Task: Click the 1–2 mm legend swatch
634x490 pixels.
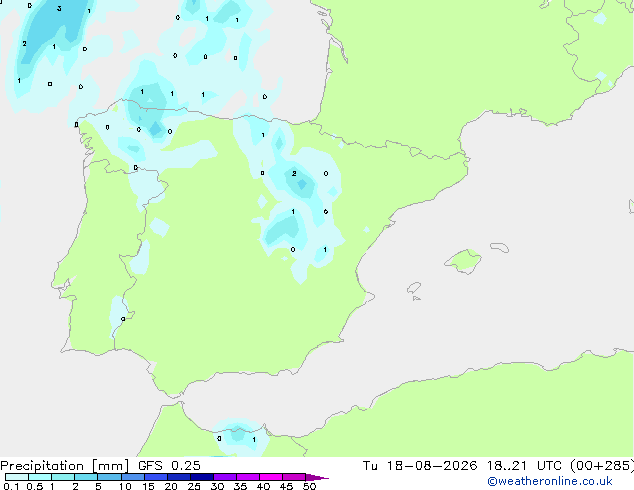Action: coord(63,477)
